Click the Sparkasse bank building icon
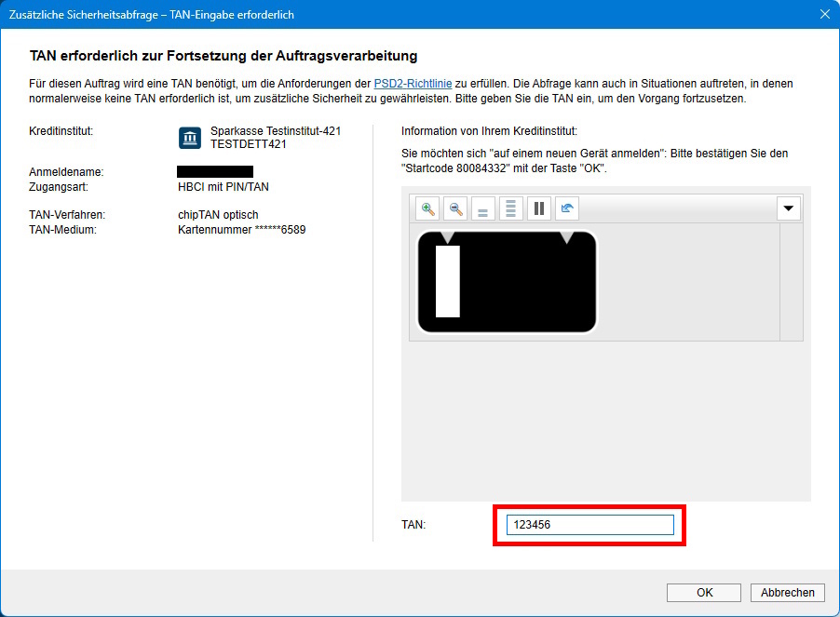 190,139
